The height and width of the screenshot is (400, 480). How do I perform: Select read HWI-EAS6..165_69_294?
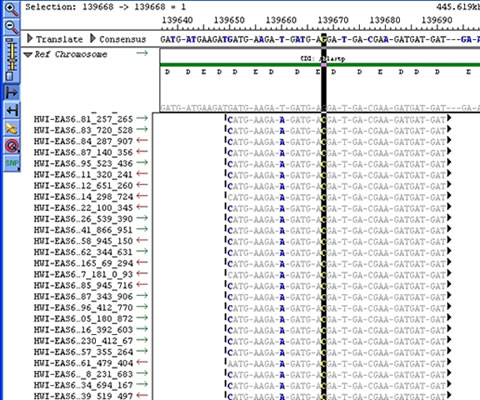pyautogui.click(x=83, y=263)
